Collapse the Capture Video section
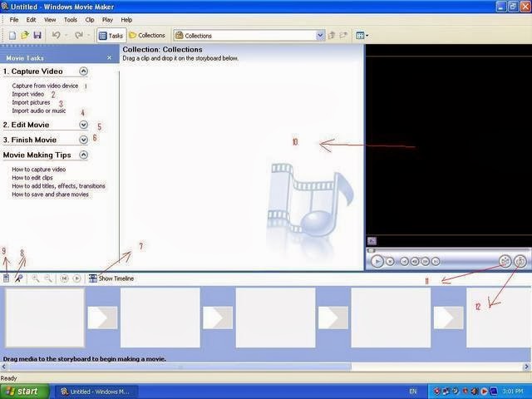The height and width of the screenshot is (399, 532). point(83,71)
